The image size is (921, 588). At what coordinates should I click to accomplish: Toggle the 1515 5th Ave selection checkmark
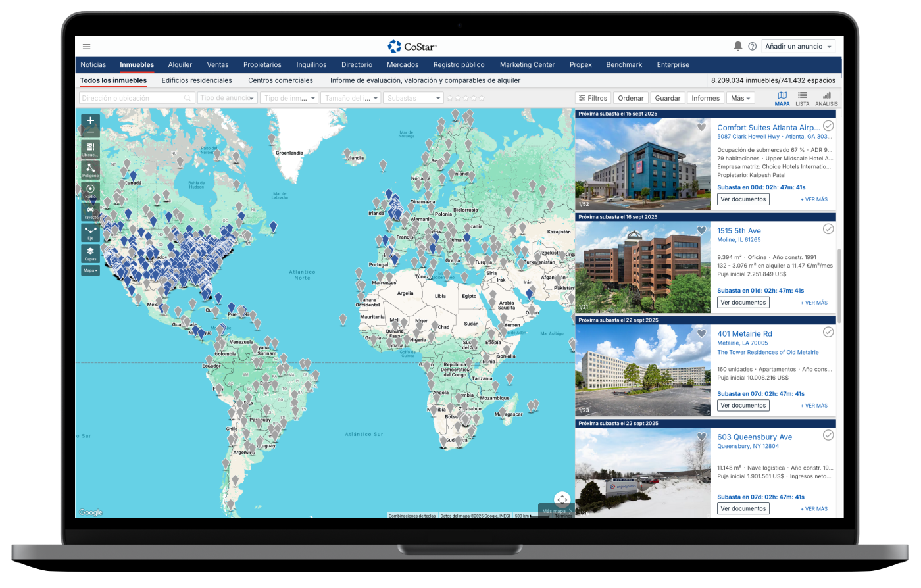click(828, 229)
